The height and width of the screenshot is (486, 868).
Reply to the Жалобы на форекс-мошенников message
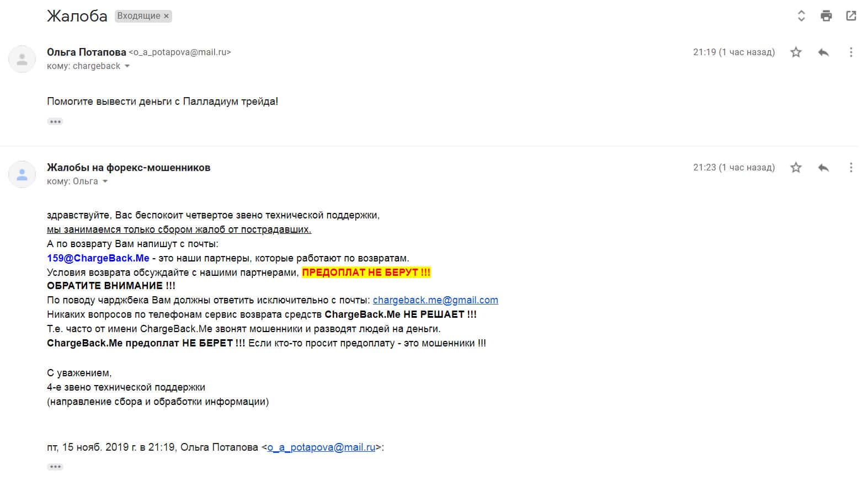pos(823,168)
